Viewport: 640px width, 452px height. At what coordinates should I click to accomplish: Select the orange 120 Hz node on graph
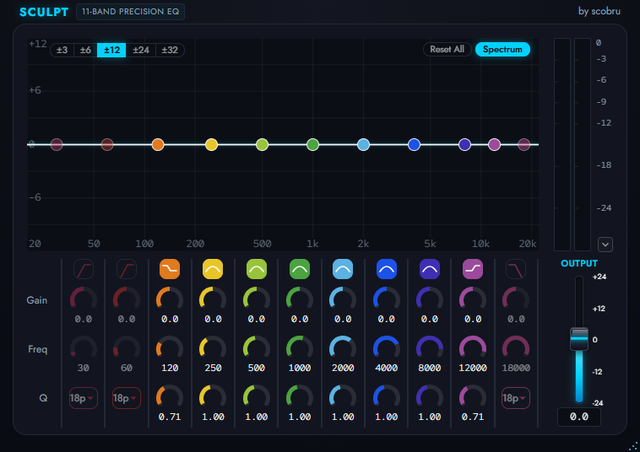click(158, 145)
